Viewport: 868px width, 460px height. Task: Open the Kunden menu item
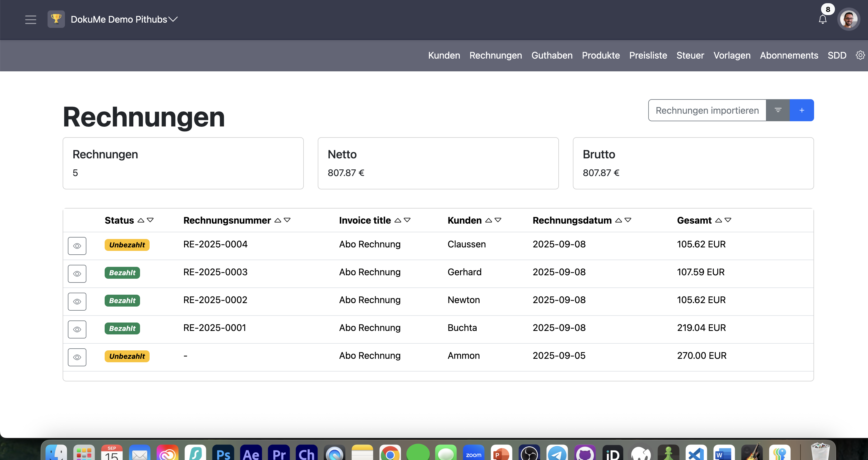(x=444, y=55)
